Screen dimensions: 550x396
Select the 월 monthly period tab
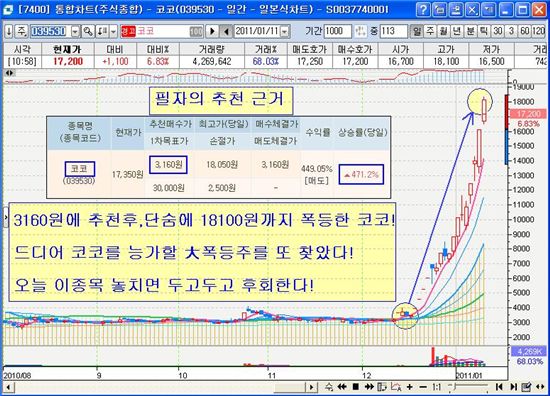pos(444,31)
